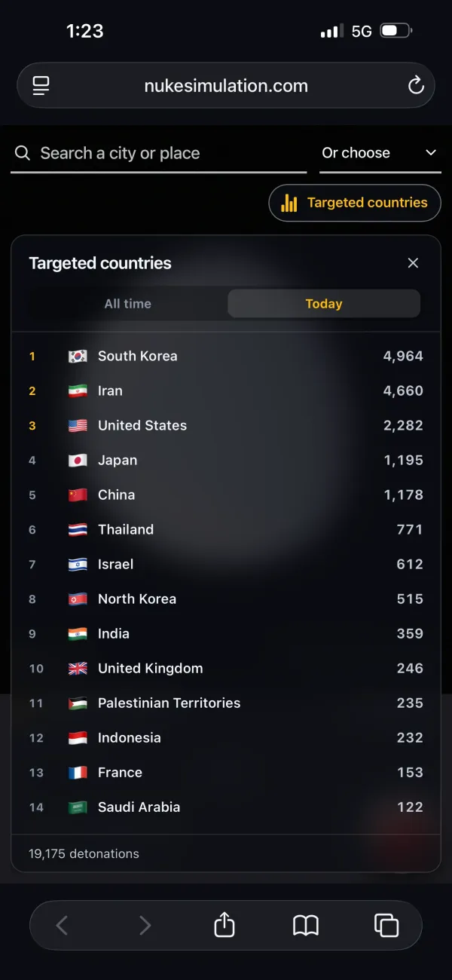Tap the Safari page menu icon
The width and height of the screenshot is (452, 980).
41,86
